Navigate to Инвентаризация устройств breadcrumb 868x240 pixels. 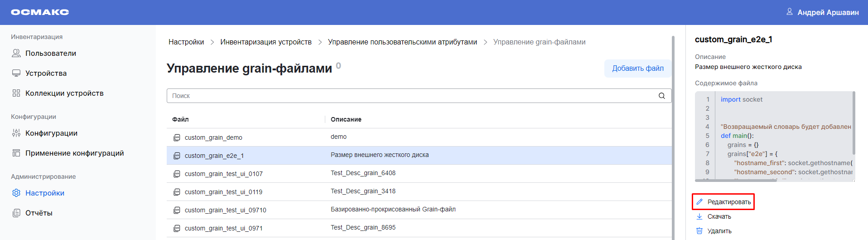[265, 42]
